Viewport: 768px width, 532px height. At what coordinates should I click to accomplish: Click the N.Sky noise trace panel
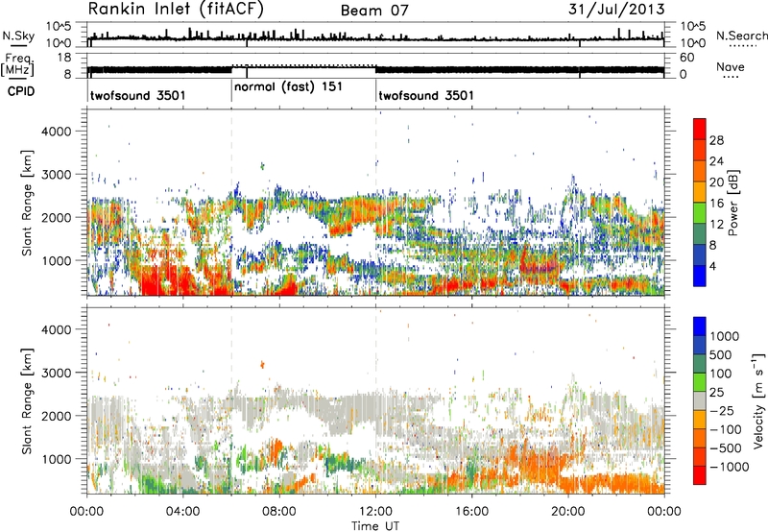(375, 35)
